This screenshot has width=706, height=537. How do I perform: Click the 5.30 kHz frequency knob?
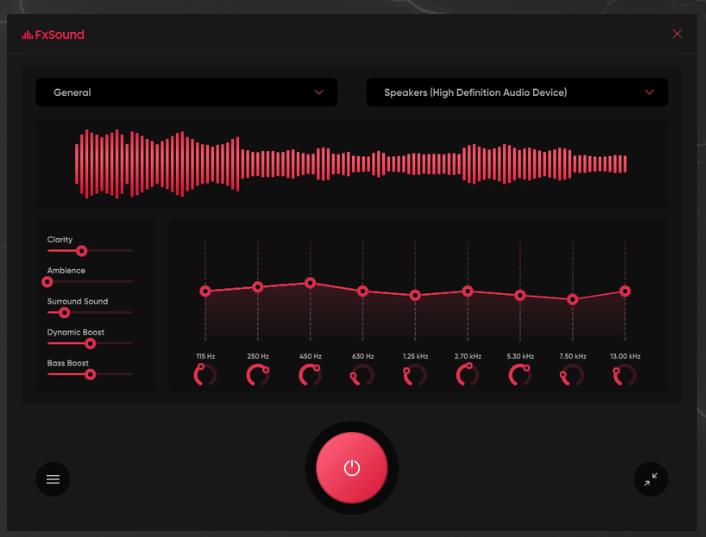pos(520,375)
